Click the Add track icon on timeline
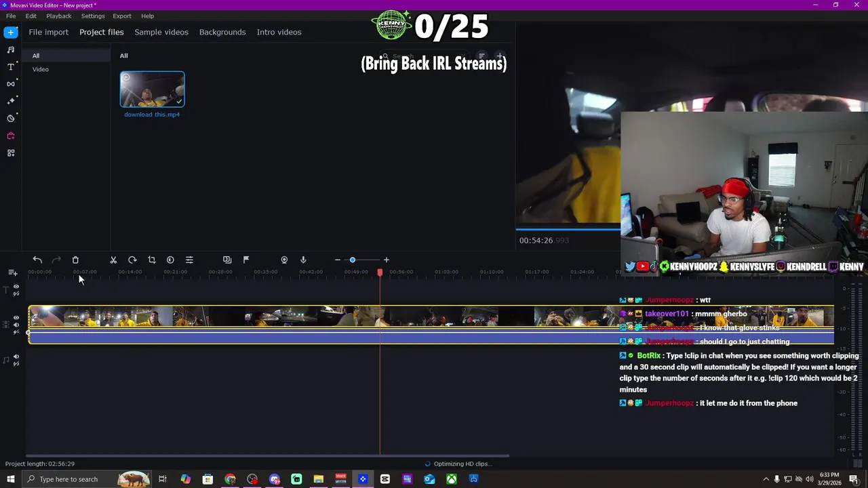 click(12, 272)
